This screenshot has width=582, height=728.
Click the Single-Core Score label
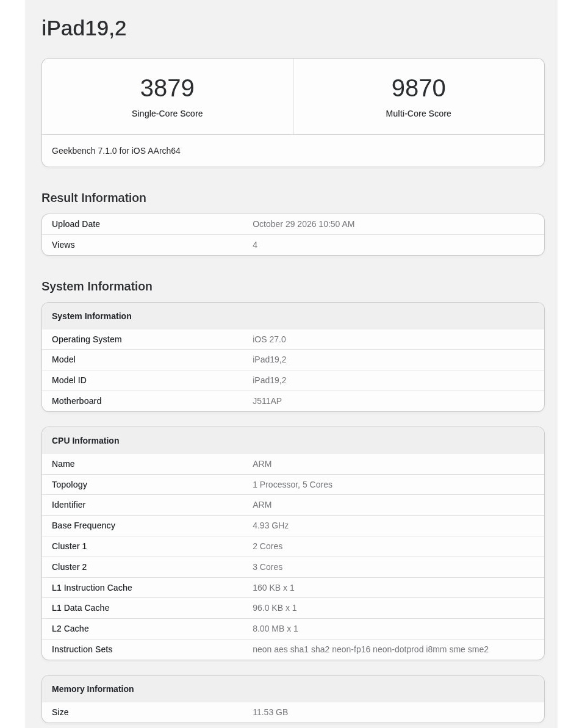[167, 114]
